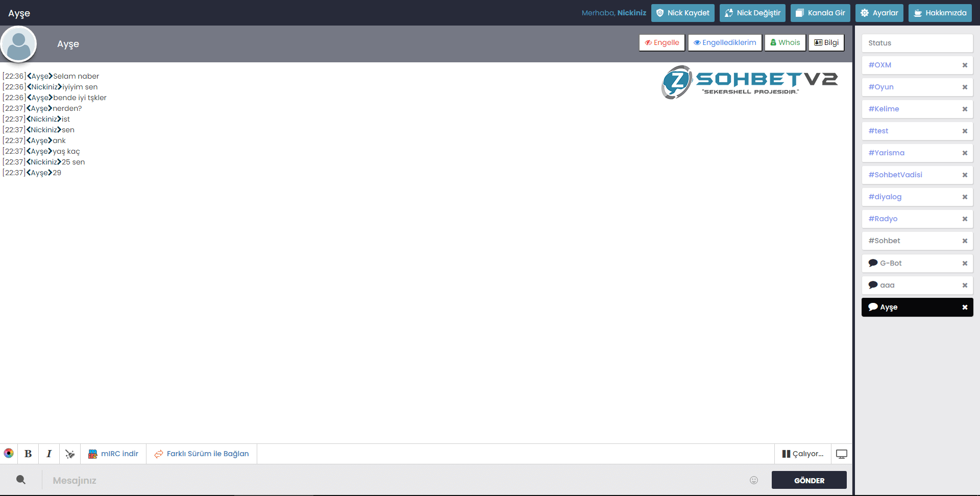980x496 pixels.
Task: Close the #Oyun channel tab
Action: pyautogui.click(x=965, y=87)
